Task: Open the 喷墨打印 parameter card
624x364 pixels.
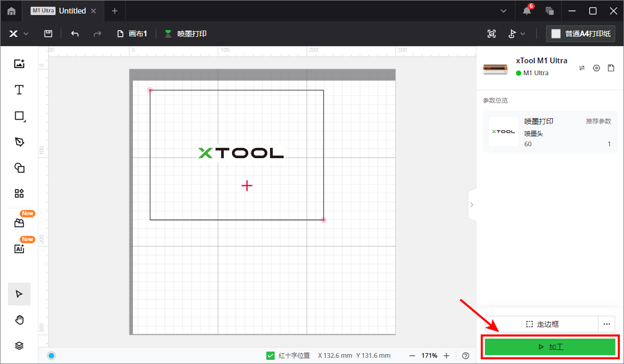Action: pos(550,132)
